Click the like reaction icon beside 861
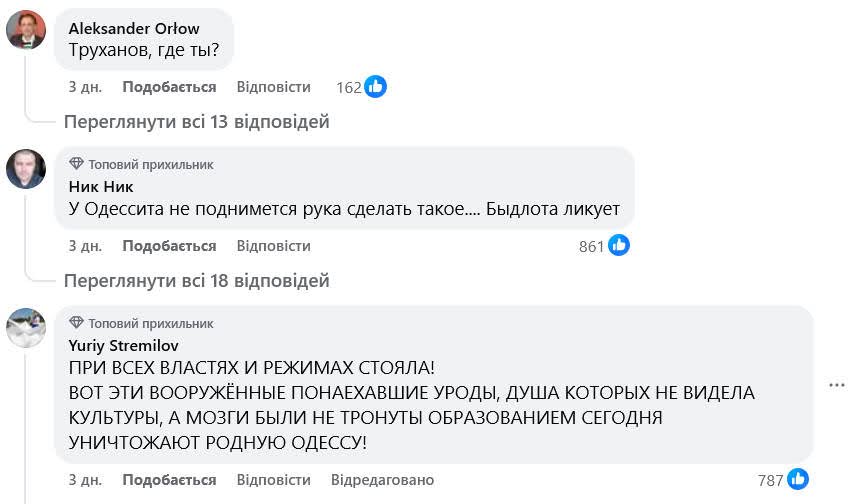This screenshot has width=849, height=504. (619, 245)
